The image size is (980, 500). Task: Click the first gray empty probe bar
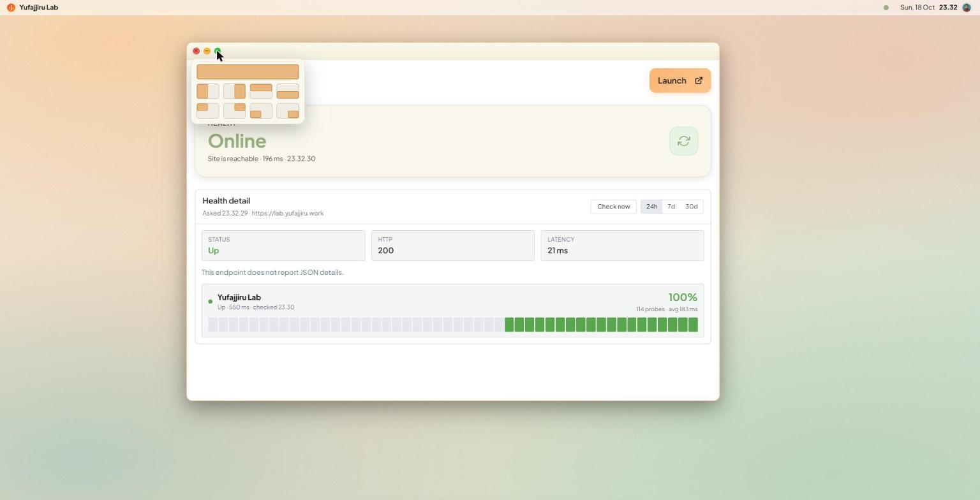coord(212,325)
